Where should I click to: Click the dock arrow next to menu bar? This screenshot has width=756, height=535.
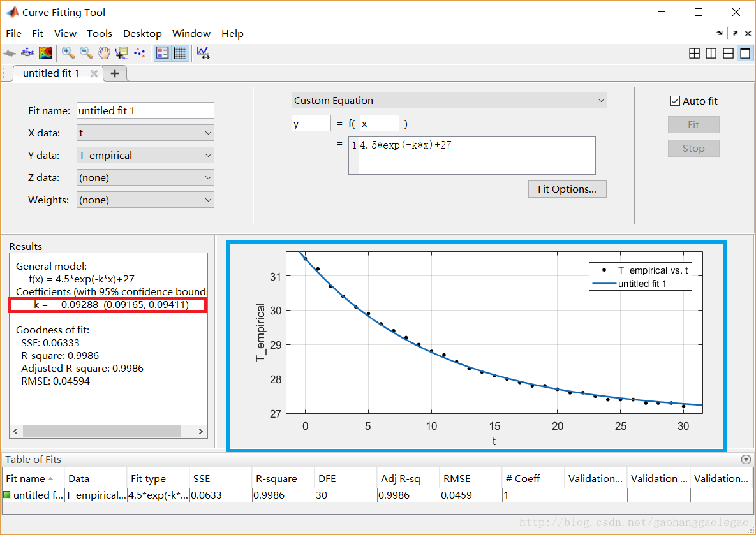[720, 33]
